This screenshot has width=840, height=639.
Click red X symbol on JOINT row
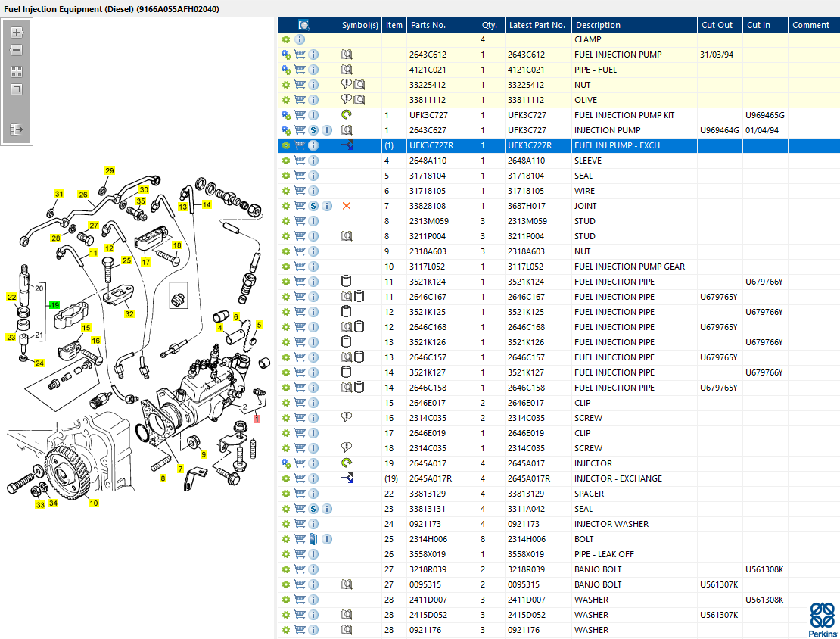[347, 206]
